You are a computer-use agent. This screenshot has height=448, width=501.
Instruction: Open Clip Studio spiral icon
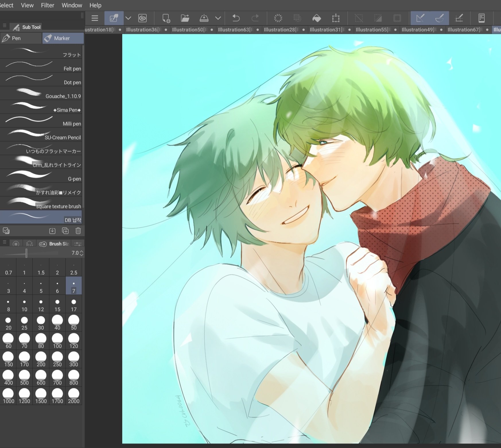pyautogui.click(x=142, y=18)
